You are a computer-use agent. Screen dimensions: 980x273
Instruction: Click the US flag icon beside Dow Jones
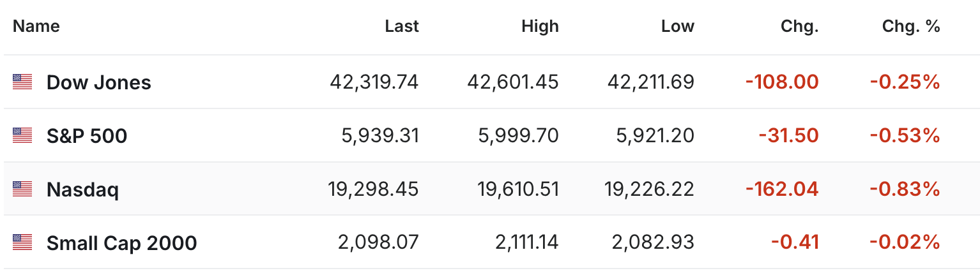click(22, 82)
